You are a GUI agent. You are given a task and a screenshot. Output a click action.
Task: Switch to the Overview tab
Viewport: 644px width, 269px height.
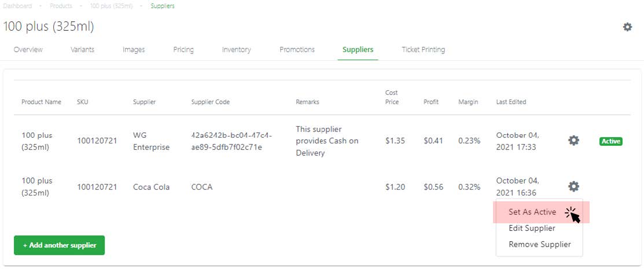[28, 50]
